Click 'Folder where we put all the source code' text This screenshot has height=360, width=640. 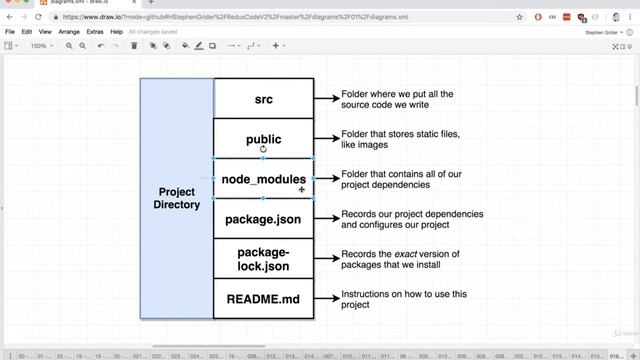[x=397, y=99]
